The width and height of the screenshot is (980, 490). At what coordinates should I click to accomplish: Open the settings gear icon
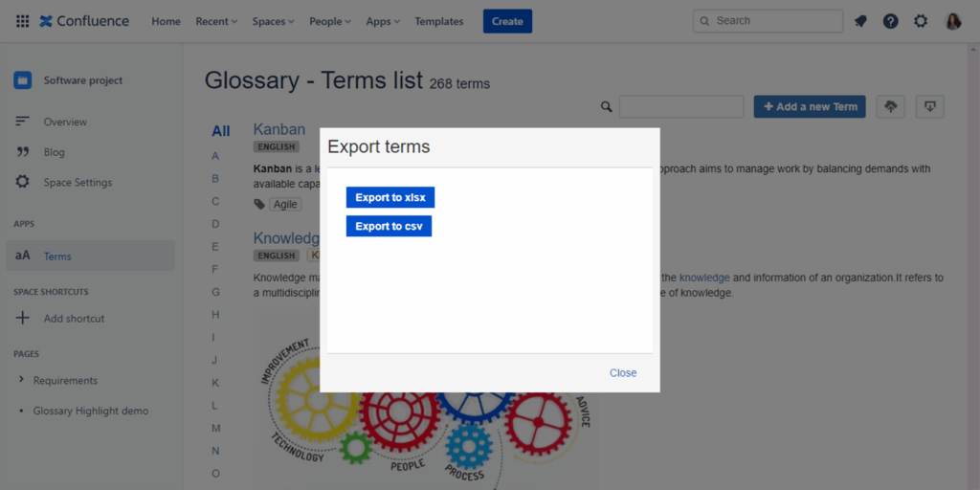(921, 21)
